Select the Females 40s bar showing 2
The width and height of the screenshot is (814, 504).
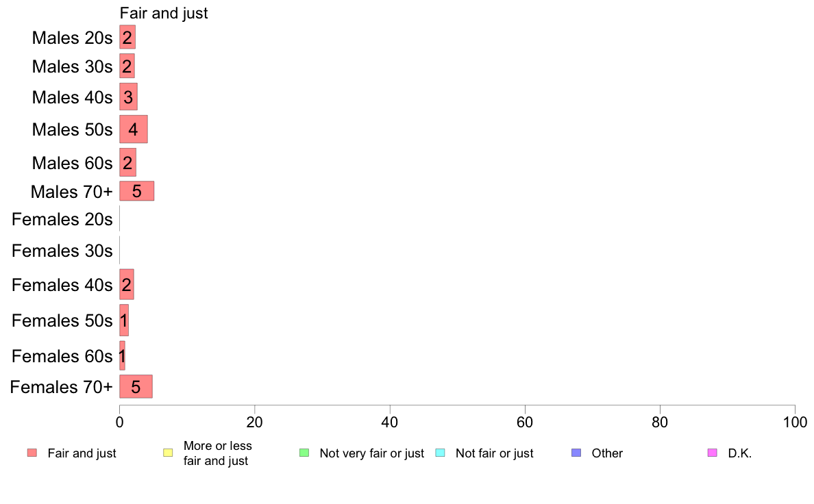[127, 284]
